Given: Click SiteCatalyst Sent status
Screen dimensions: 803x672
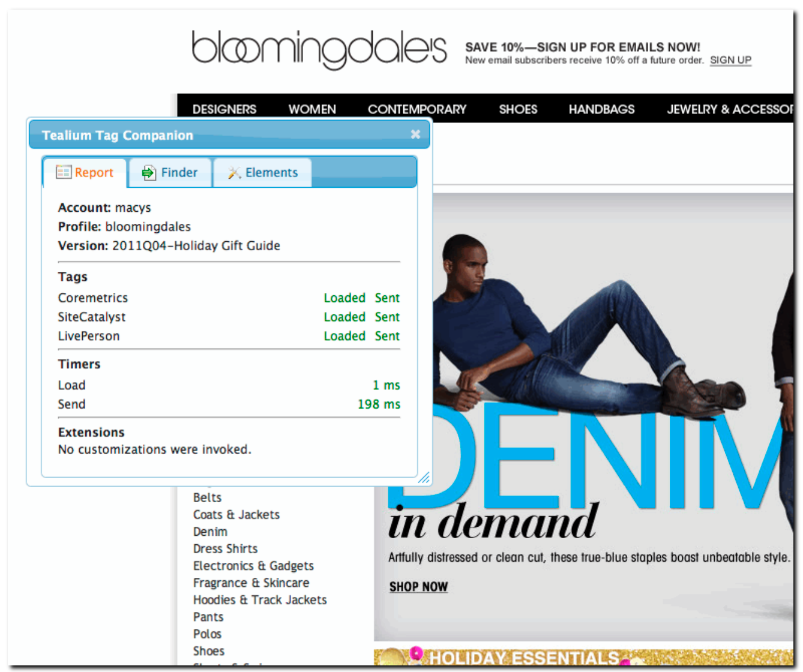Looking at the screenshot, I should [387, 317].
